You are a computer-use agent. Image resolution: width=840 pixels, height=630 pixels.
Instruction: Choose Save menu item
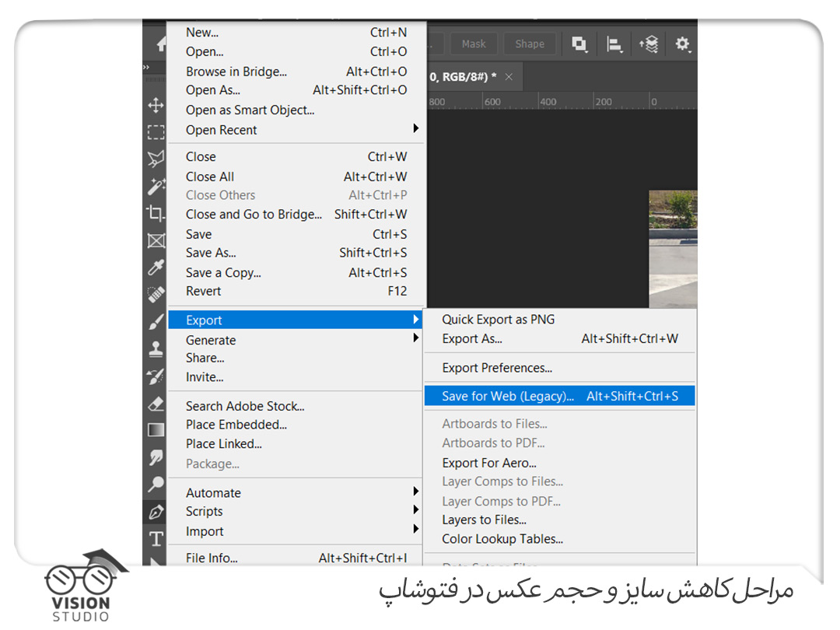point(296,234)
